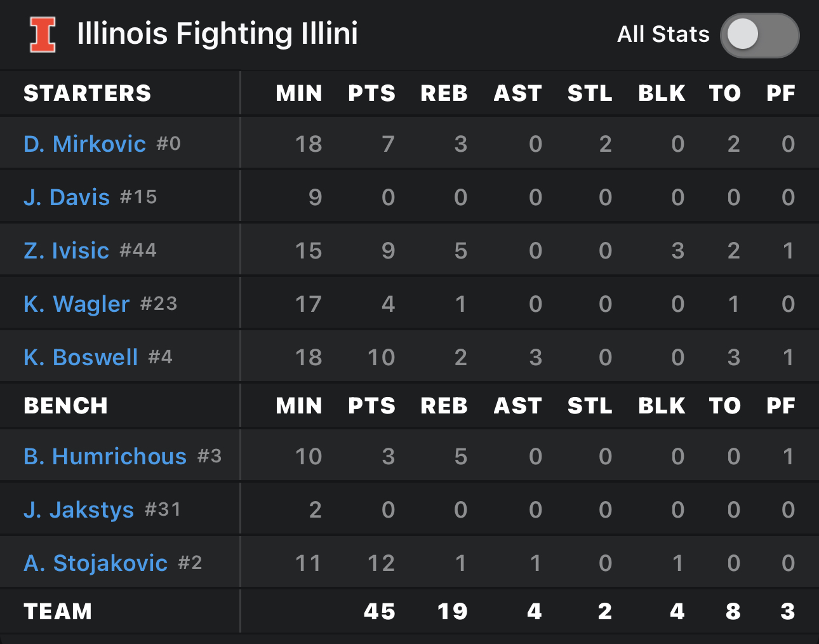Open J. Jakstys player page
819x644 pixels.
point(79,510)
